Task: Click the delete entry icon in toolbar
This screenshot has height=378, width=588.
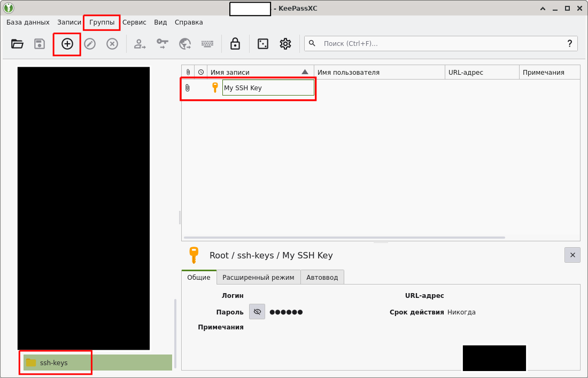Action: pyautogui.click(x=112, y=44)
